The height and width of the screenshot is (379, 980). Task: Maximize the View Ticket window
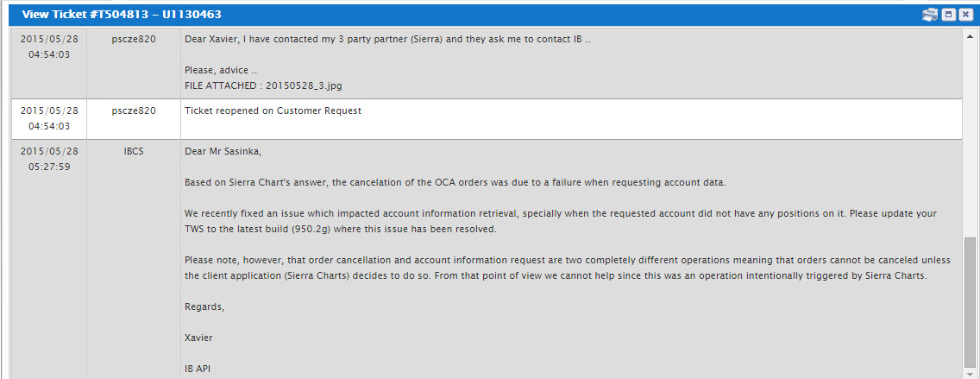click(x=948, y=15)
